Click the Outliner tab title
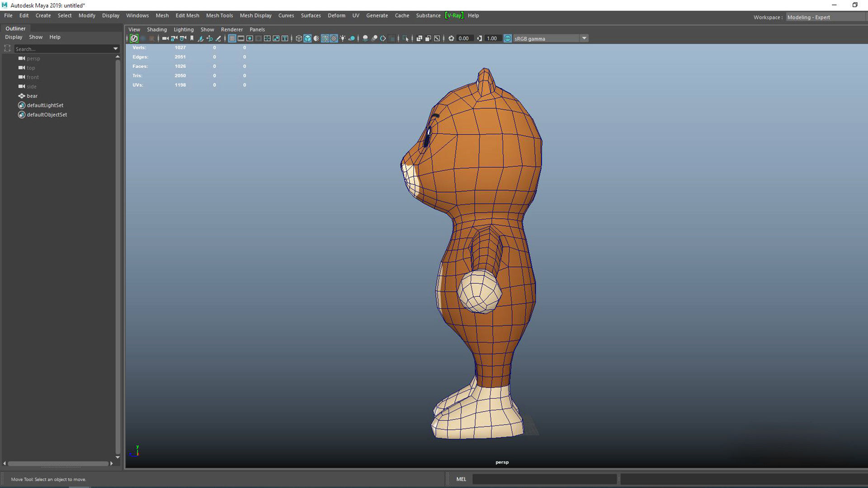Screen dimensions: 868x488 click(15, 28)
